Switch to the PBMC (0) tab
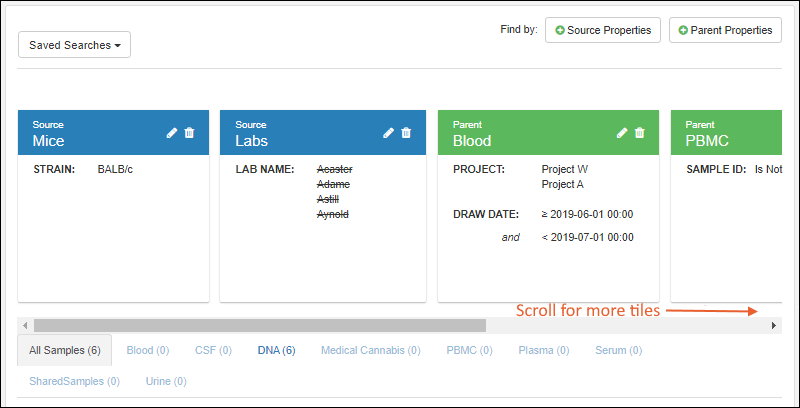This screenshot has width=800, height=408. coord(469,350)
